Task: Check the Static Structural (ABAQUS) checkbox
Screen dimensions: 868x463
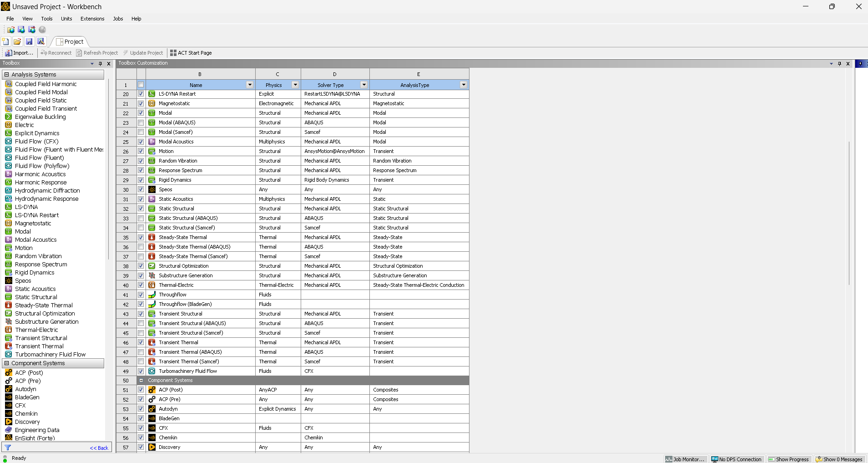Action: click(141, 218)
